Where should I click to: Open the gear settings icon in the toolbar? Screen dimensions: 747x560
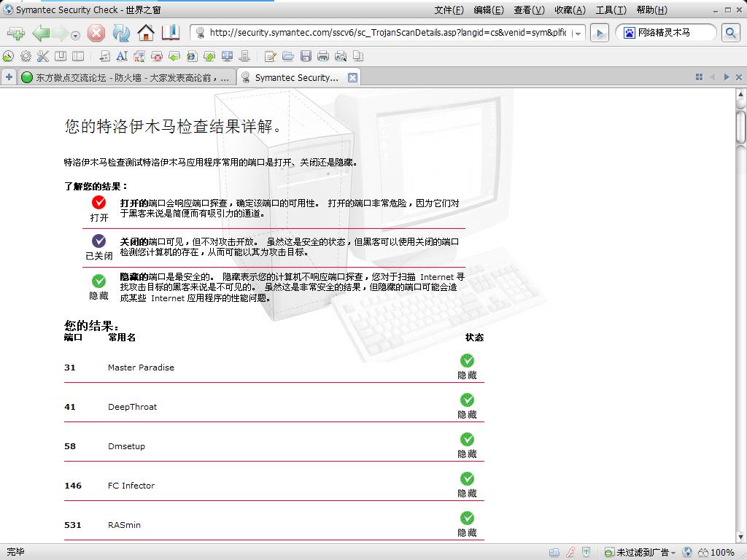[x=26, y=56]
